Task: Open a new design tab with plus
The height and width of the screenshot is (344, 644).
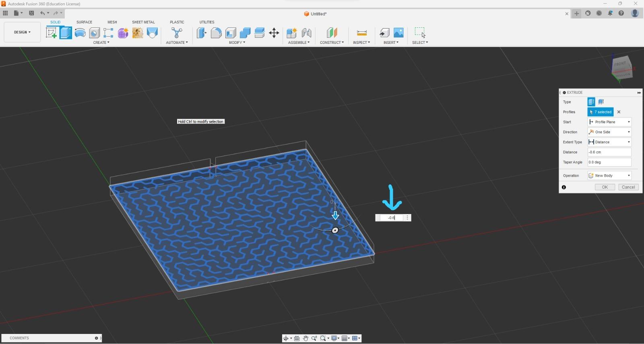Action: pos(577,13)
